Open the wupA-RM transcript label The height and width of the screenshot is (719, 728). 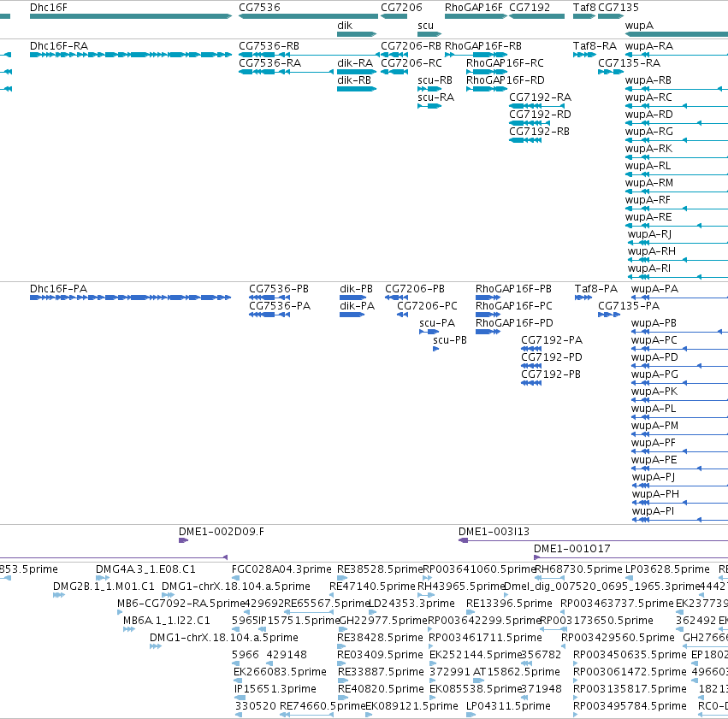pos(649,183)
